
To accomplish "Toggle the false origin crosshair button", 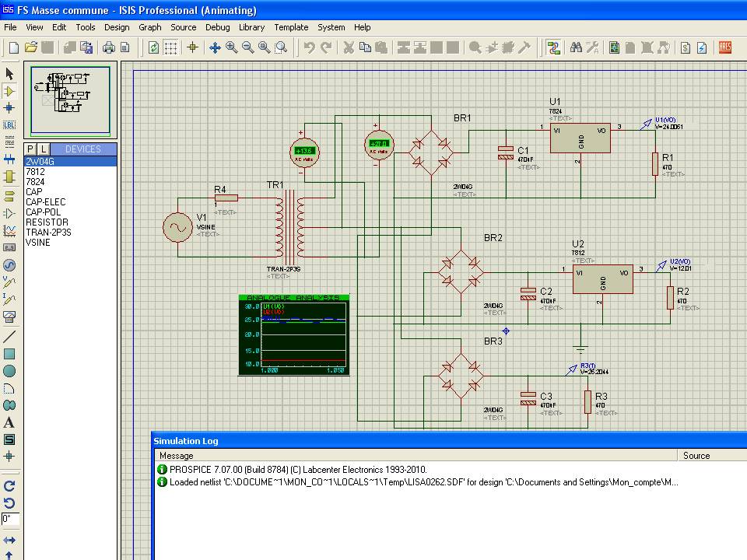I will tap(193, 47).
